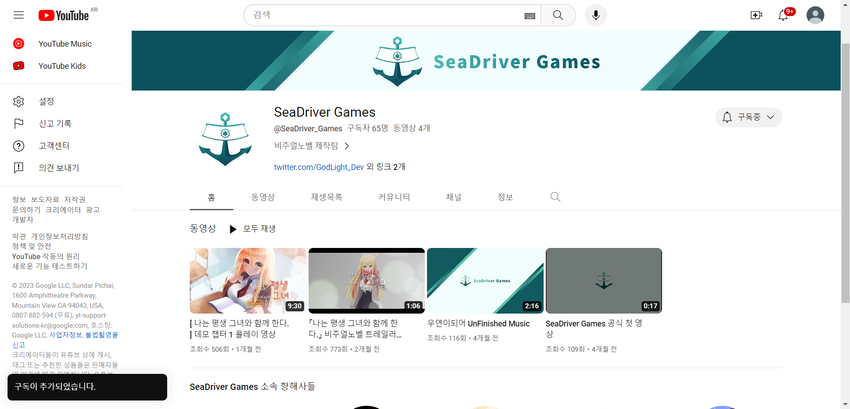Open the 9:30 demo chapter 1 video thumbnail
Screen dimensions: 850x409
click(248, 281)
